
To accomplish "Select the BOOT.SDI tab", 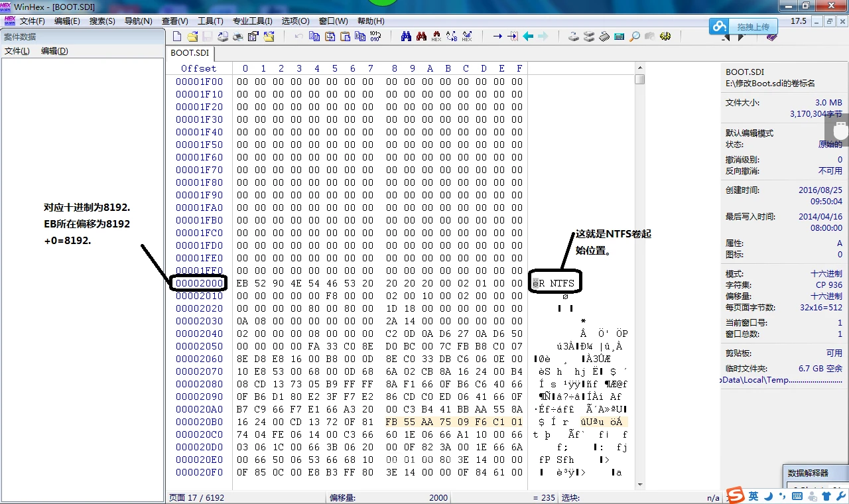I will point(189,53).
